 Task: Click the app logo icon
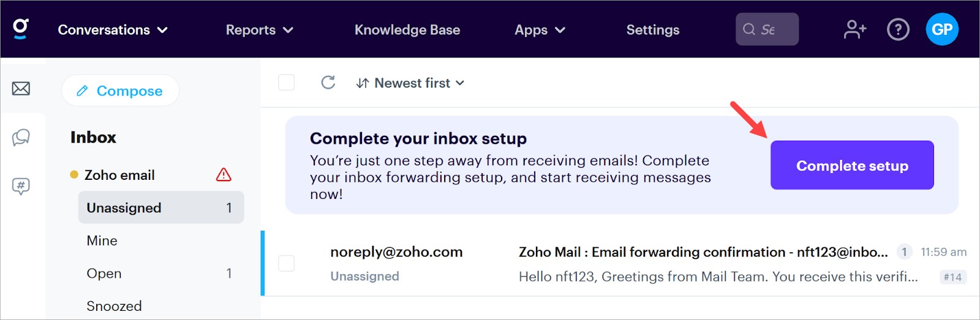tap(21, 29)
